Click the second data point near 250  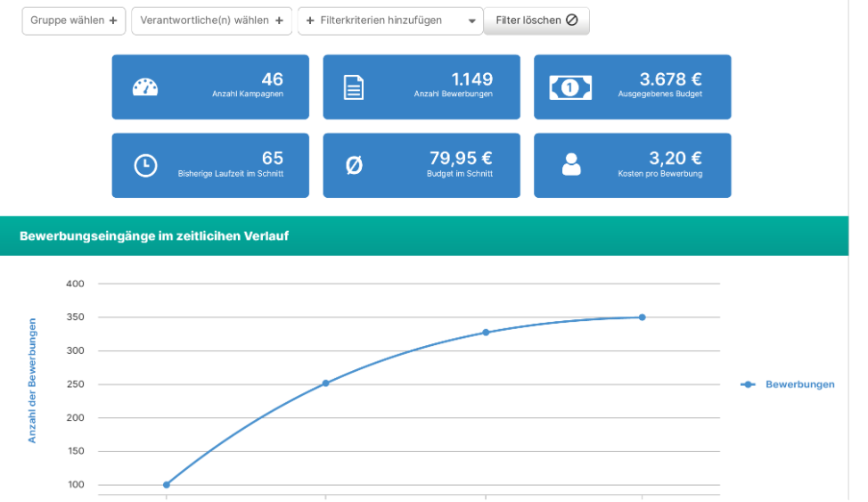tap(325, 383)
